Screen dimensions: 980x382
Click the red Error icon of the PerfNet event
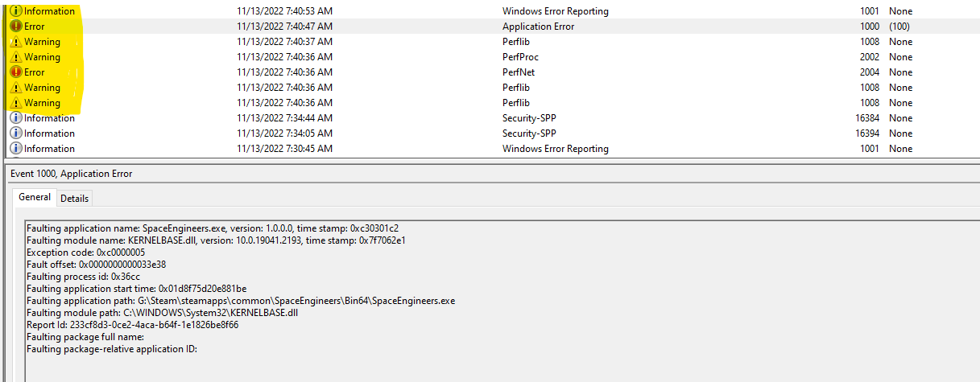[x=16, y=72]
